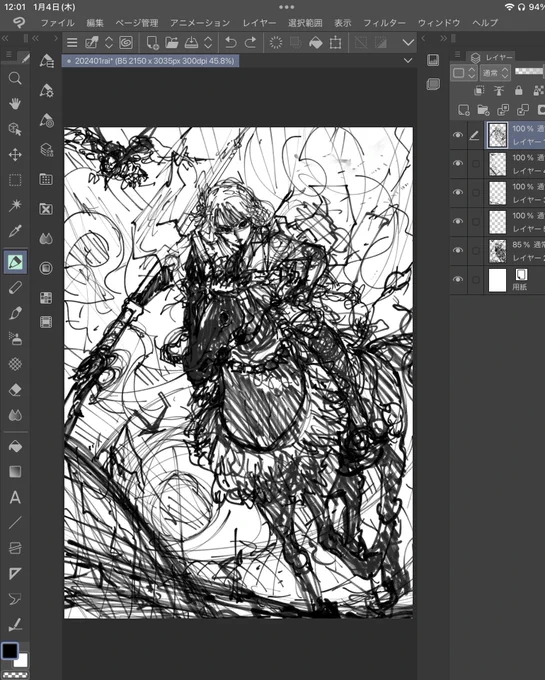Select the Text tool letter A
This screenshot has width=545, height=680.
15,497
